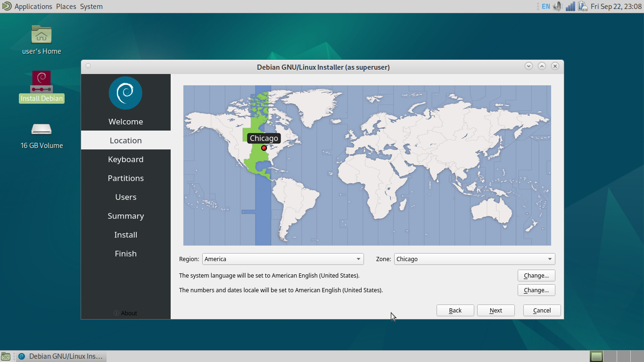The height and width of the screenshot is (362, 644).
Task: Select the Finish step in sidebar
Action: [126, 254]
